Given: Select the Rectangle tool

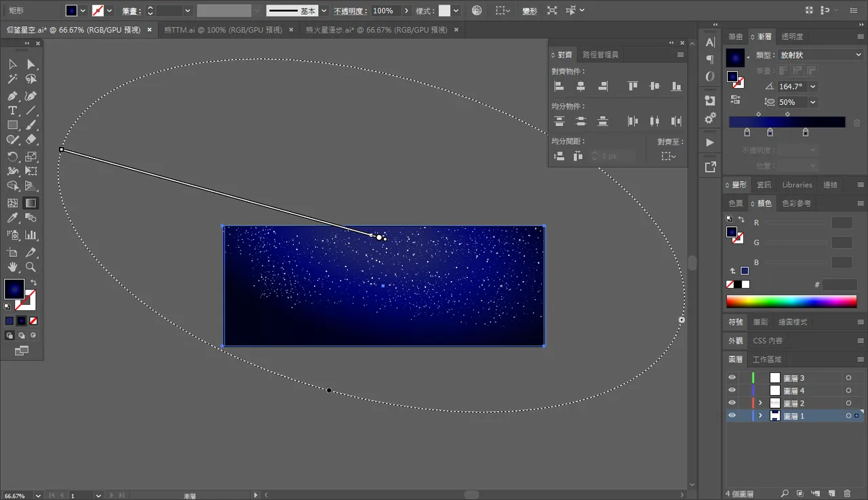Looking at the screenshot, I should pos(13,125).
